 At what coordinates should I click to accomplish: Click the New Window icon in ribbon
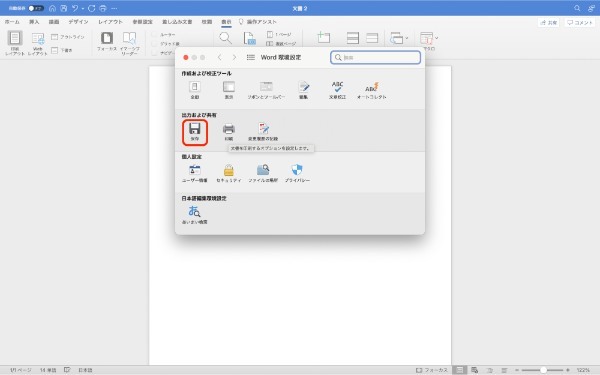[324, 38]
